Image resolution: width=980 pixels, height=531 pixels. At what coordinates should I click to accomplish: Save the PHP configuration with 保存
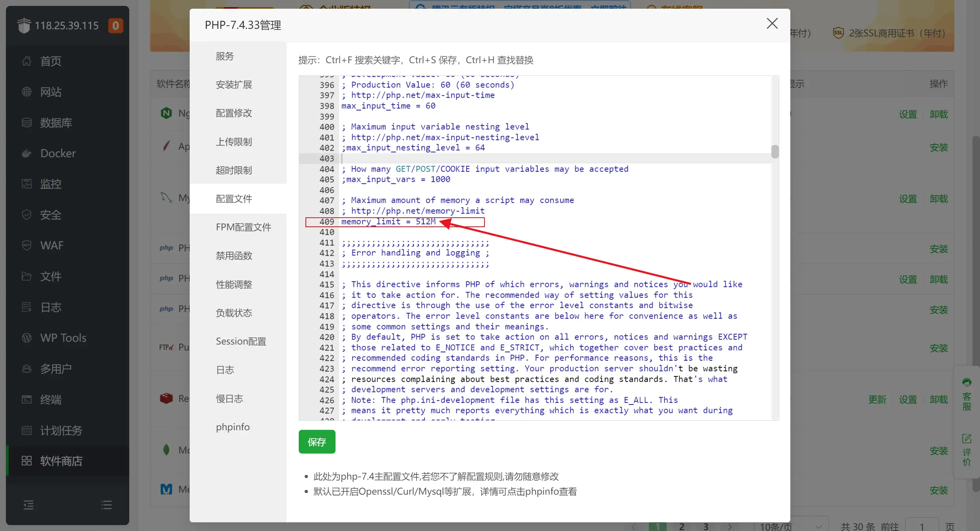317,441
